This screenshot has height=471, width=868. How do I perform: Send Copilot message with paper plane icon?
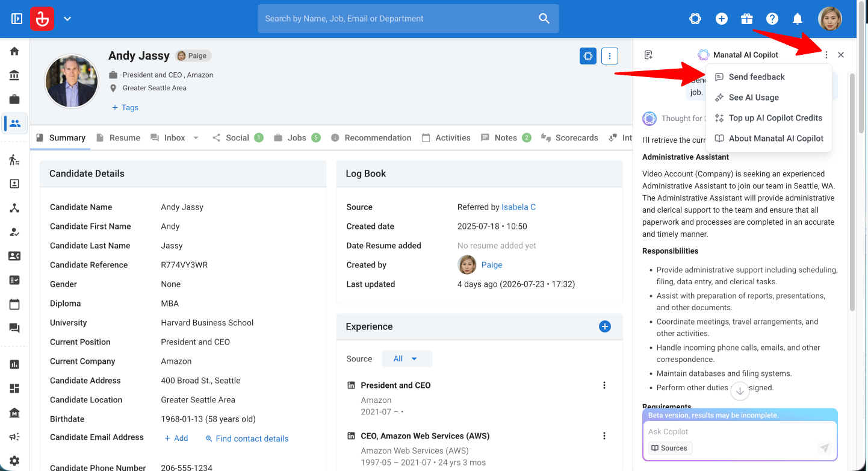click(x=825, y=448)
